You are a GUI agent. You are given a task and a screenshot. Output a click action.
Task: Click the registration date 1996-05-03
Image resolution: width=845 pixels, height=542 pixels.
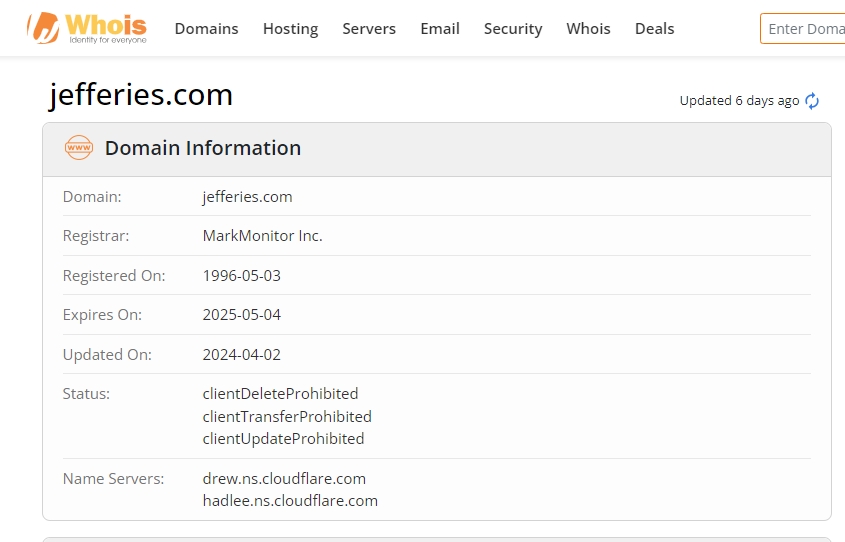click(241, 275)
